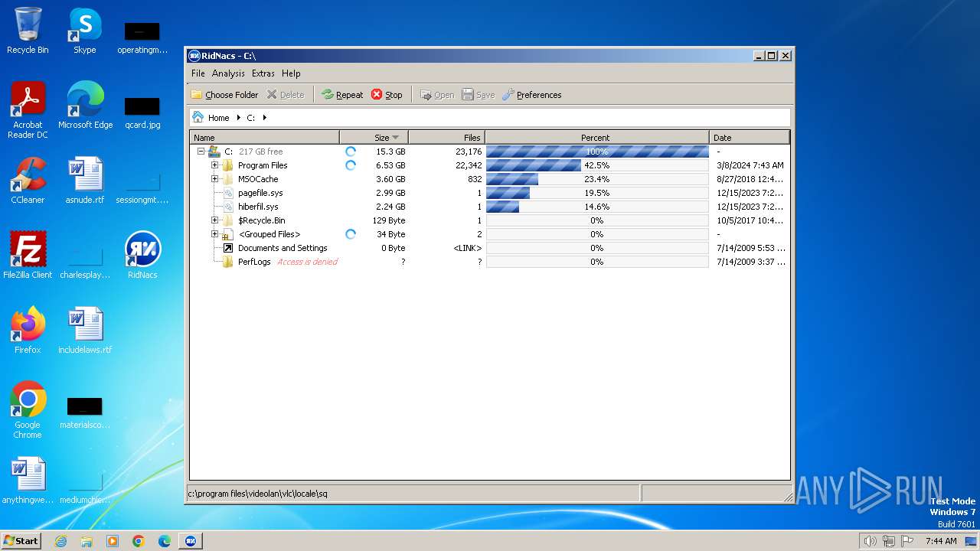
Task: Click the 3/8/2024 7:43 AM date
Action: [750, 165]
